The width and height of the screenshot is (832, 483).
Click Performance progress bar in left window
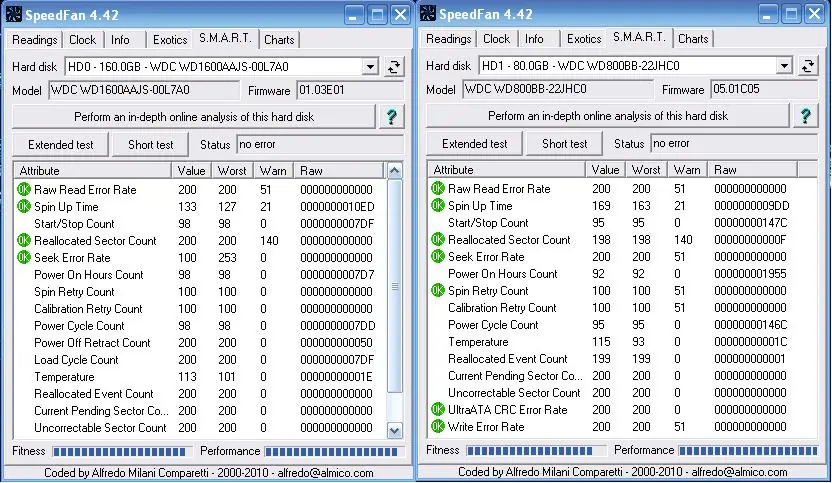click(x=334, y=452)
